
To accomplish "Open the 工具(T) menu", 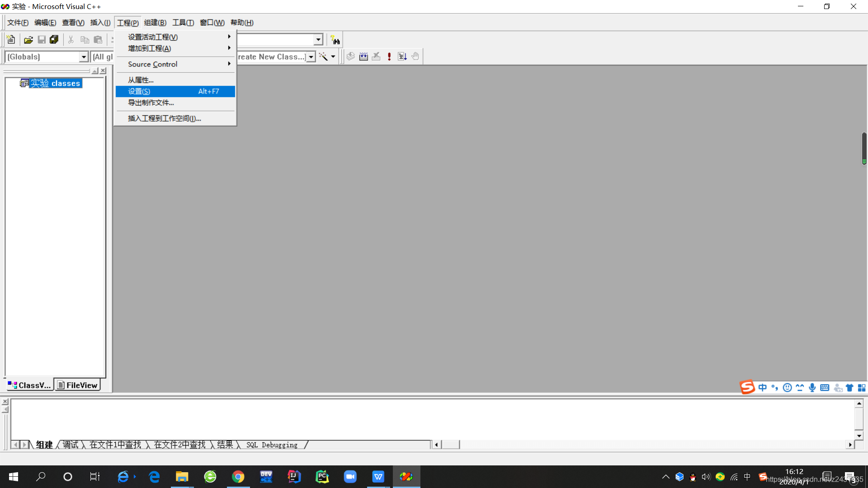I will [x=183, y=23].
